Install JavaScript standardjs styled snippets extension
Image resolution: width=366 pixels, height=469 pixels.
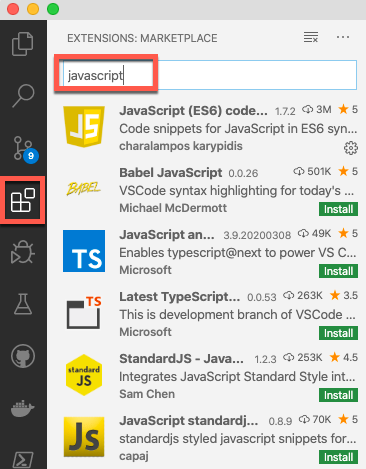(338, 457)
